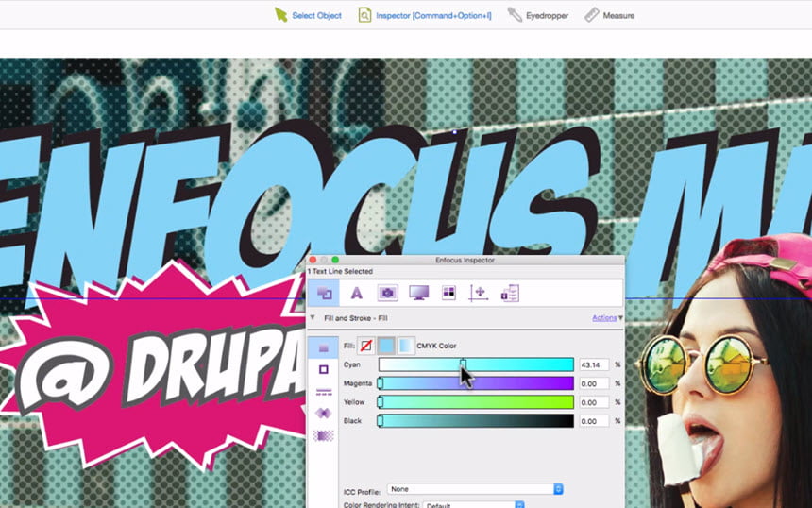Click the green arrow Select Object icon
Screen dimensions: 812x508
point(280,15)
